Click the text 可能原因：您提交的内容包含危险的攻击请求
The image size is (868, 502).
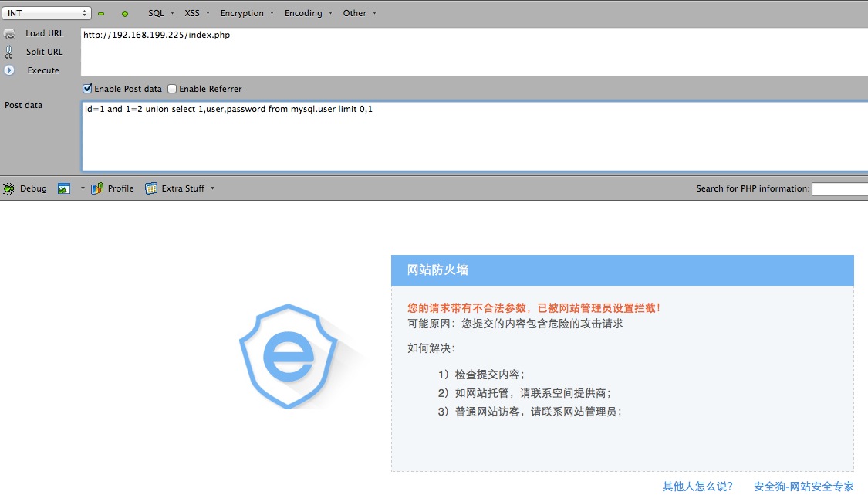point(515,324)
